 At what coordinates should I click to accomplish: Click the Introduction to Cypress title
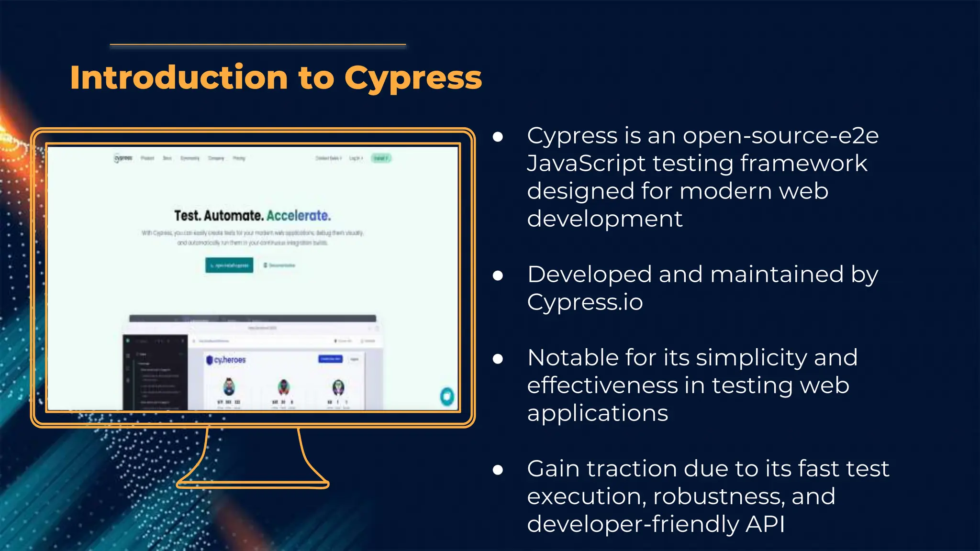tap(276, 77)
